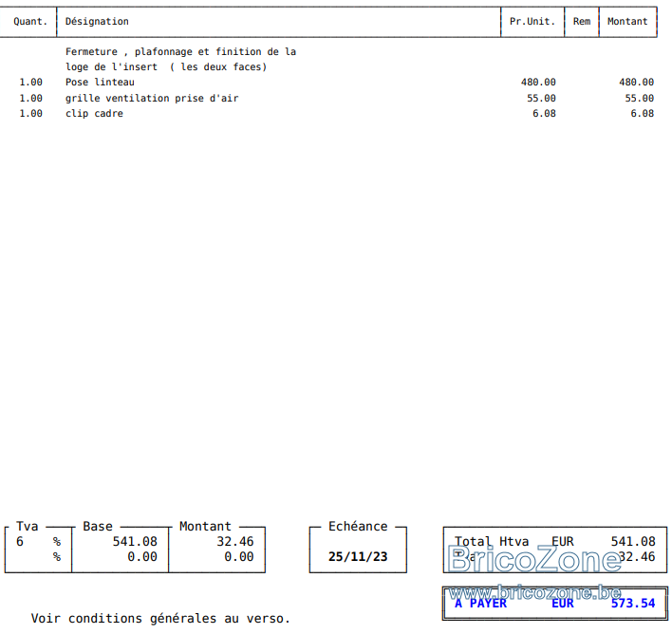Image resolution: width=672 pixels, height=634 pixels.
Task: Click the Désignation column header
Action: 97,22
